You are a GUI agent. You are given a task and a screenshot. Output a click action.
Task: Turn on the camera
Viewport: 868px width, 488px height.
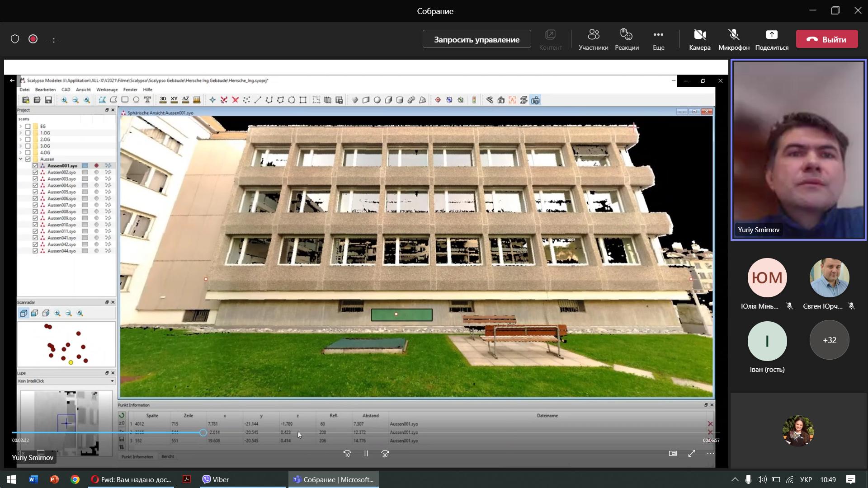(x=699, y=39)
